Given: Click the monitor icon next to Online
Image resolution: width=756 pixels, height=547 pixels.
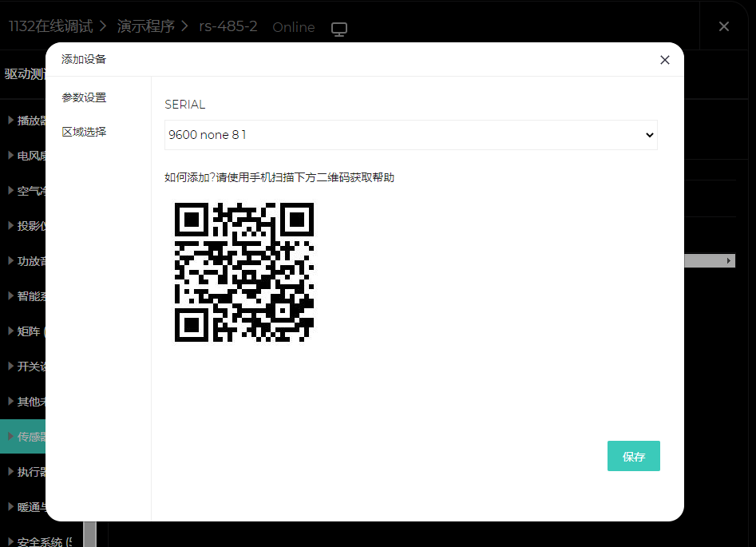Looking at the screenshot, I should tap(339, 29).
